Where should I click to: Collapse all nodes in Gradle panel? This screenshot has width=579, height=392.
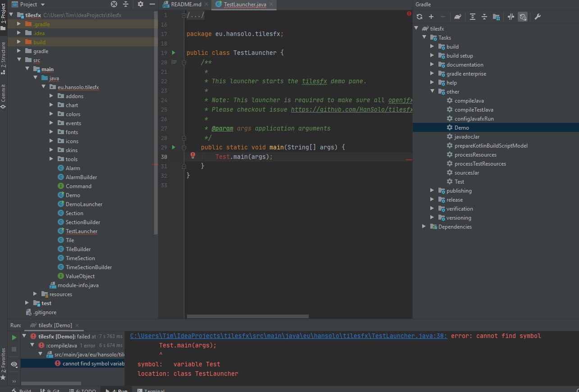[484, 17]
